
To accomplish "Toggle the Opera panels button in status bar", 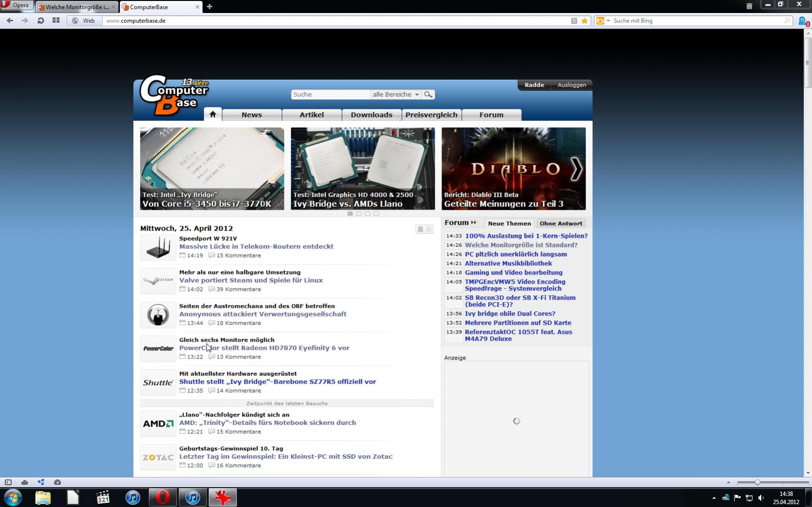I will click(8, 482).
